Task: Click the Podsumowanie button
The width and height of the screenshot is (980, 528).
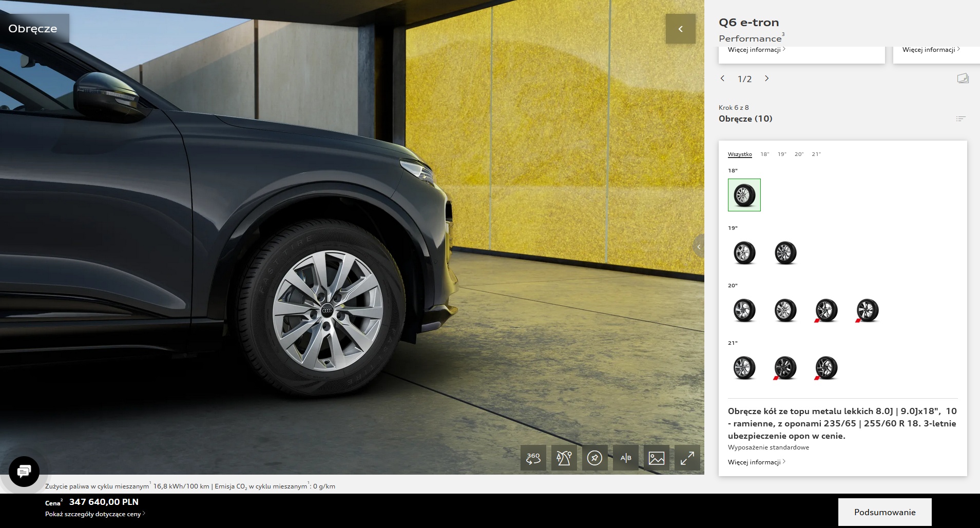Action: [x=885, y=512]
